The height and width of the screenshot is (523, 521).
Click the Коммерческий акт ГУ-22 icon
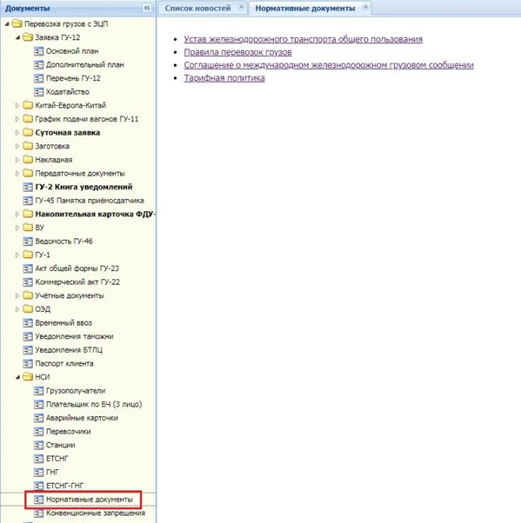pyautogui.click(x=28, y=282)
